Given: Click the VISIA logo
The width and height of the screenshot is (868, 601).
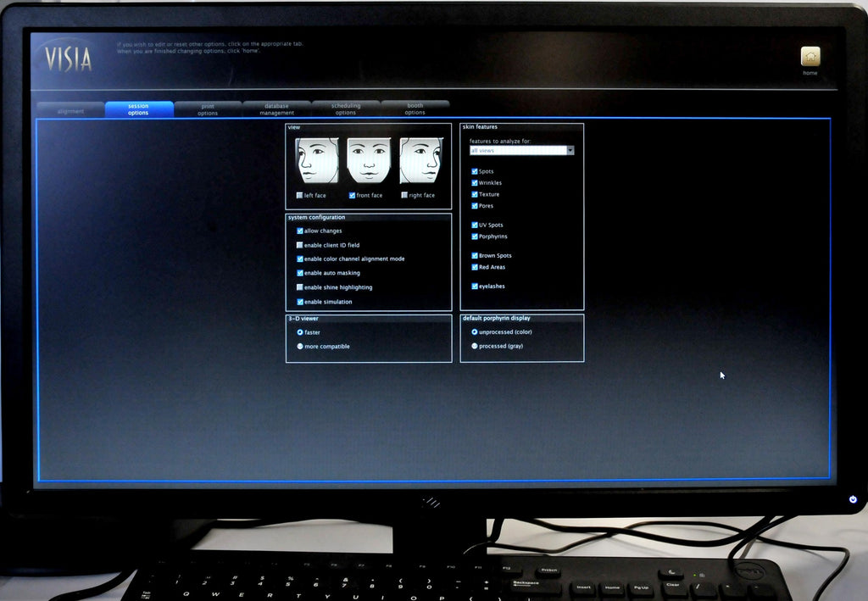Looking at the screenshot, I should click(68, 58).
